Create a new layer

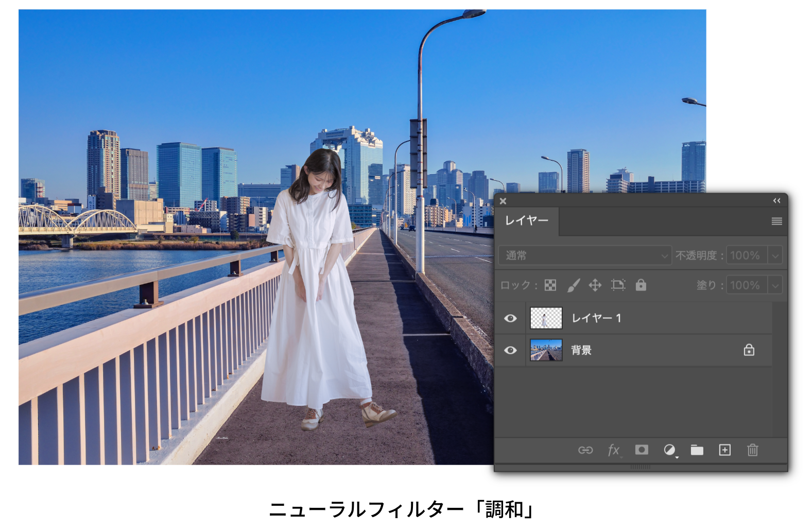[x=724, y=450]
